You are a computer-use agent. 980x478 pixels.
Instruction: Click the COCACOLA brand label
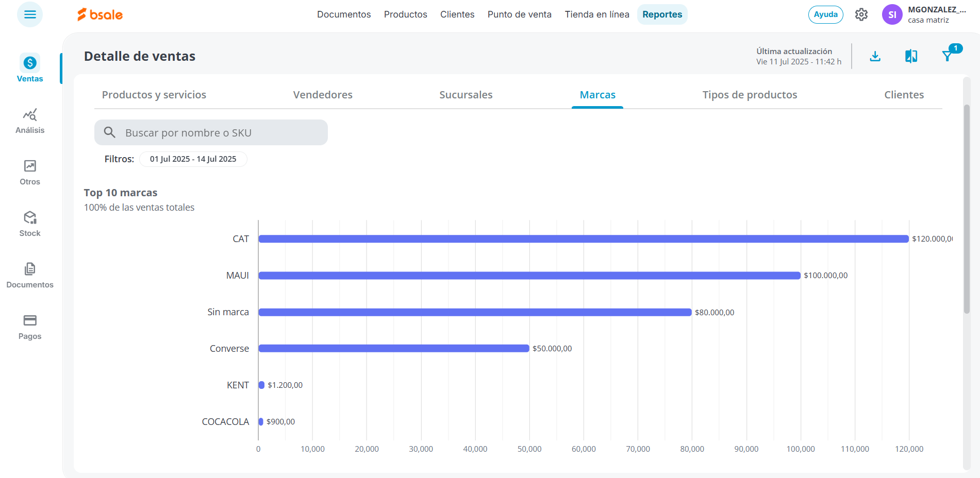click(225, 422)
